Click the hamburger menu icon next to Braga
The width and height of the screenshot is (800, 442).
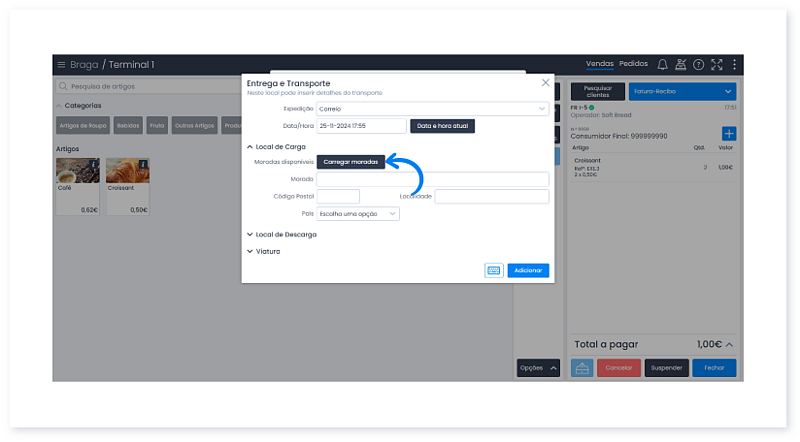click(x=61, y=65)
